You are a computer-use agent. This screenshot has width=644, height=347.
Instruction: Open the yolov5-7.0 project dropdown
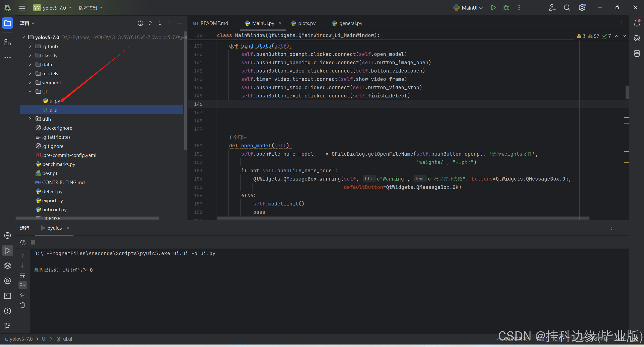coord(53,8)
